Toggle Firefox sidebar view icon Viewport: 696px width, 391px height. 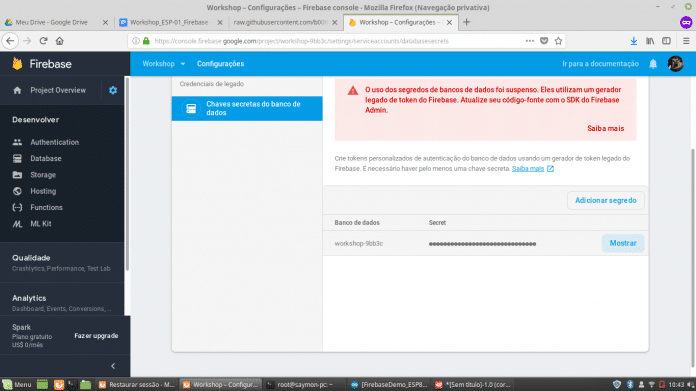pos(666,41)
